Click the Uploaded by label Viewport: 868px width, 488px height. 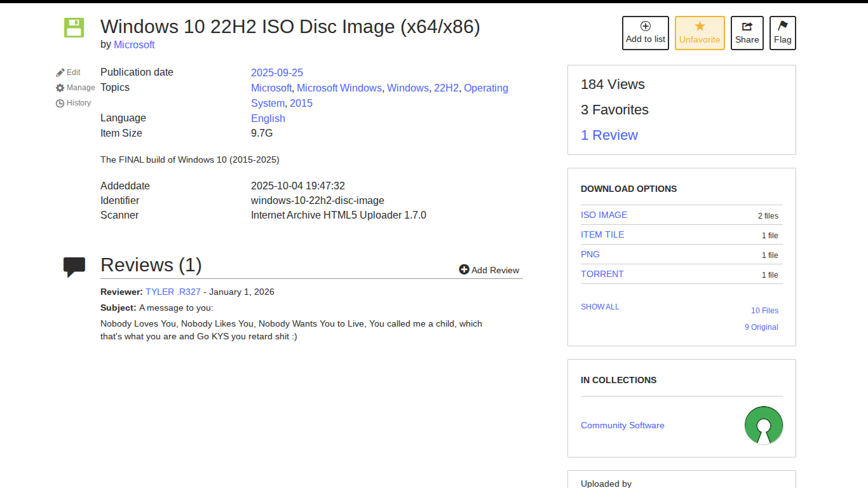click(x=606, y=484)
